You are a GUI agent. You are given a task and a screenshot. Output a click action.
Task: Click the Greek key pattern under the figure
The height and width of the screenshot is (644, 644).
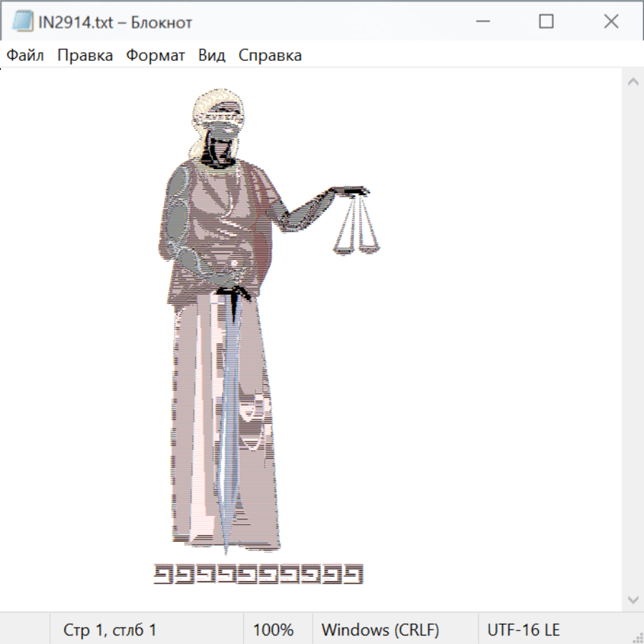[x=258, y=574]
